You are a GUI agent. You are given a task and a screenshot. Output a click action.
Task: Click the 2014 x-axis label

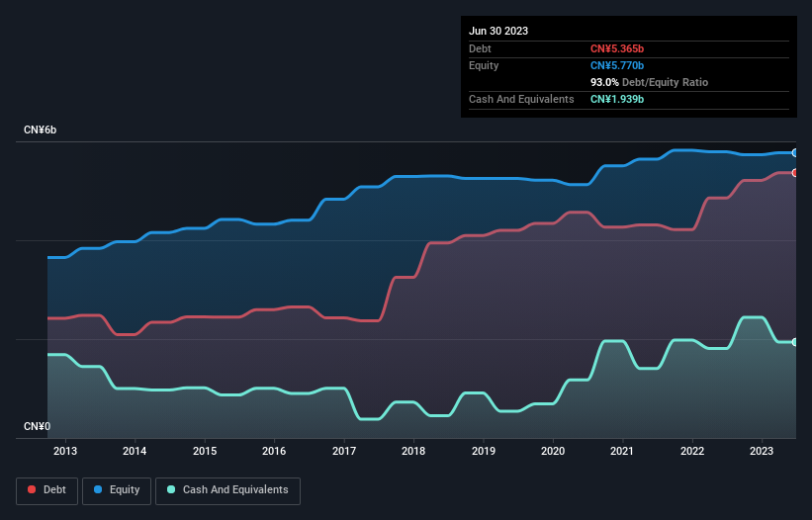tap(135, 451)
